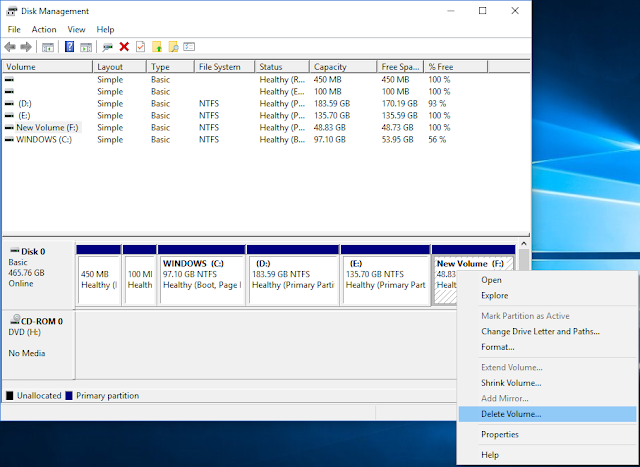Sort by the Free Spa... column header
The image size is (640, 467).
400,67
